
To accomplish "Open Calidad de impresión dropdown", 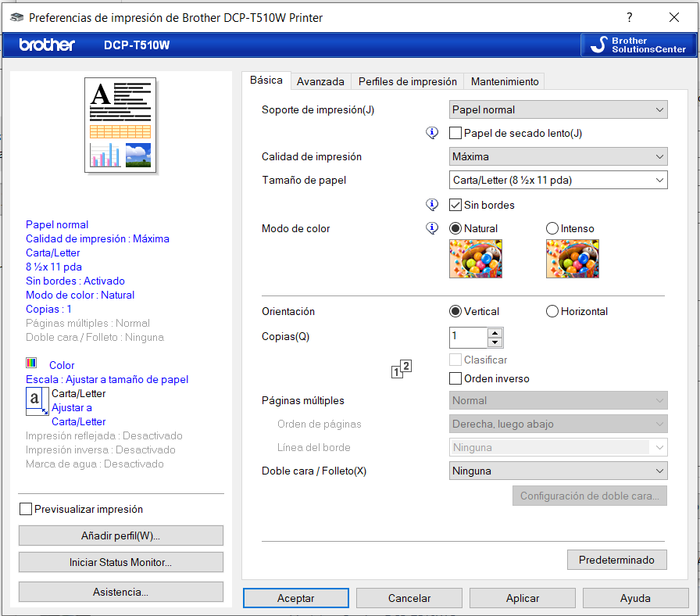I will pyautogui.click(x=558, y=156).
